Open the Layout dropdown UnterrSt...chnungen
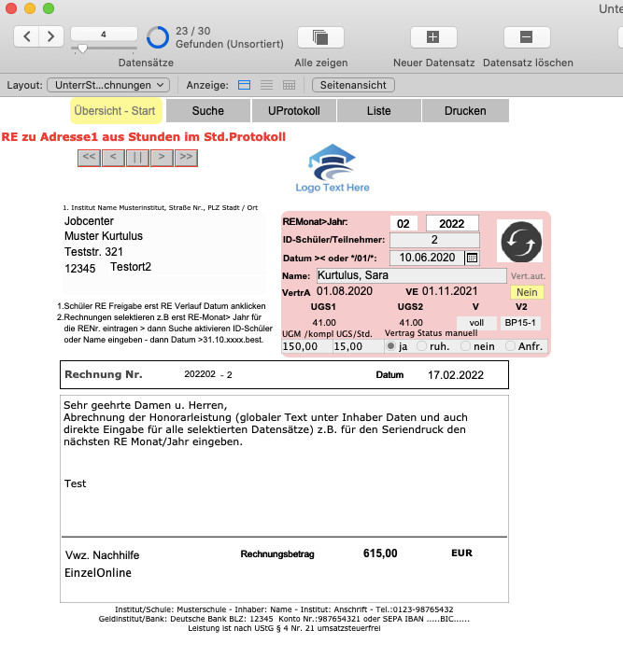 tap(108, 85)
